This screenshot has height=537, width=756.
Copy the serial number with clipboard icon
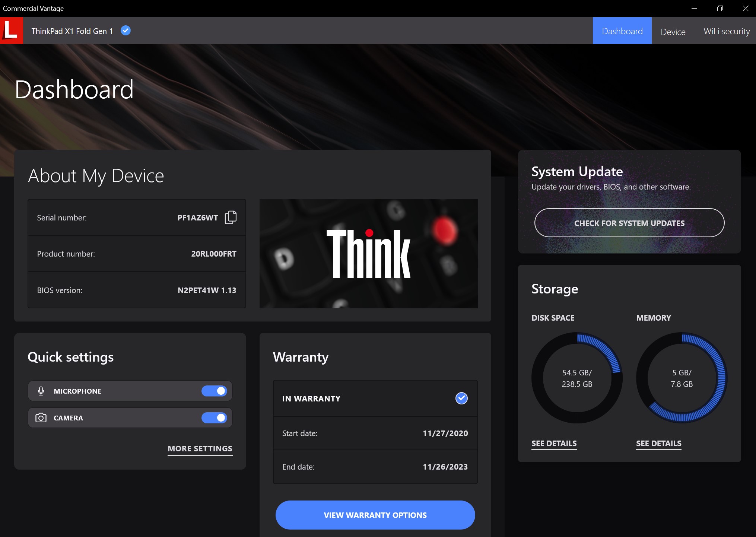[231, 217]
